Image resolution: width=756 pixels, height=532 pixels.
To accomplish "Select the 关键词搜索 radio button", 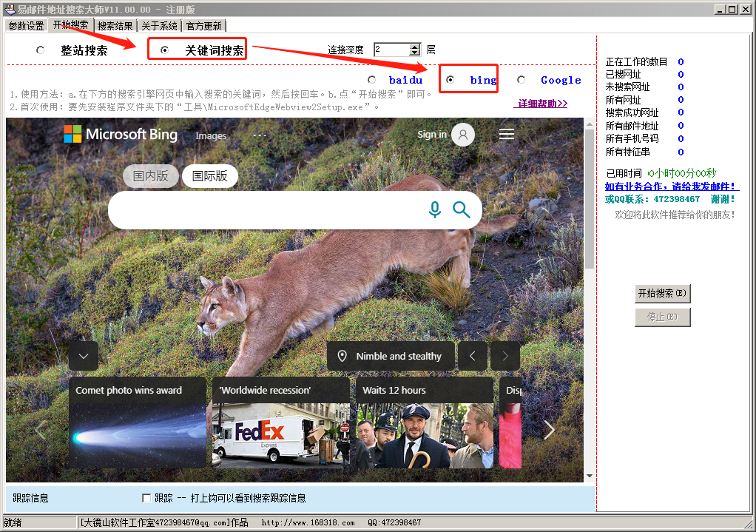I will coord(164,50).
